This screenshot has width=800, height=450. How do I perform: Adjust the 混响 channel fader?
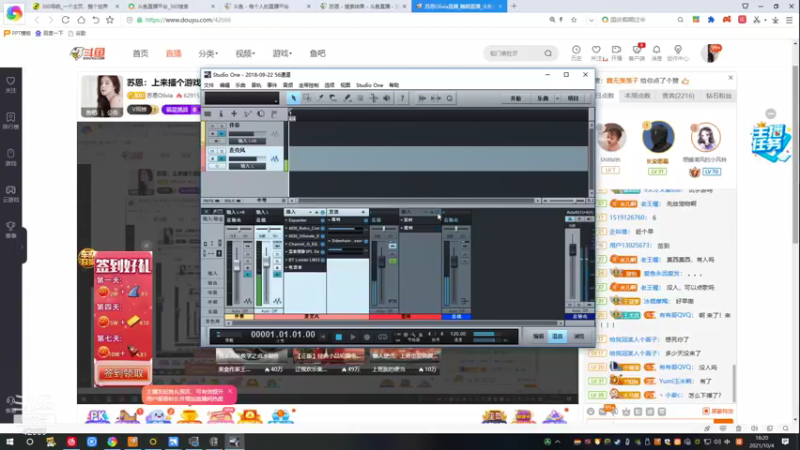(x=382, y=261)
